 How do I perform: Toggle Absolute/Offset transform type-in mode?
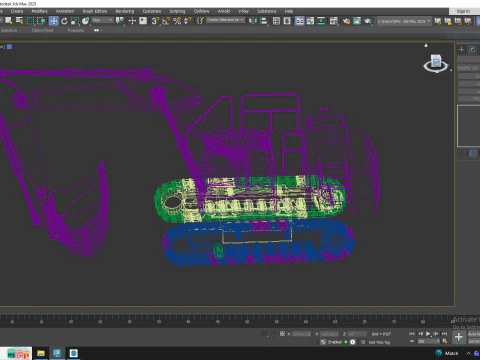282,334
